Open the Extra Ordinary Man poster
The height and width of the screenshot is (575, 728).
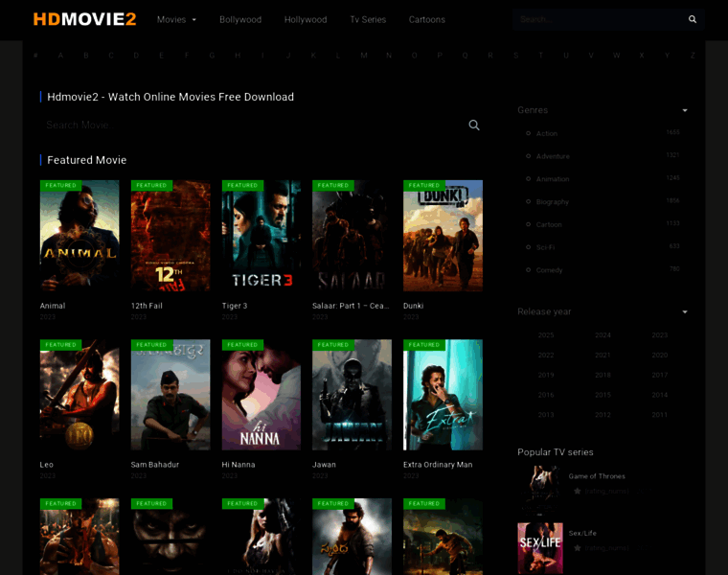[x=443, y=395]
